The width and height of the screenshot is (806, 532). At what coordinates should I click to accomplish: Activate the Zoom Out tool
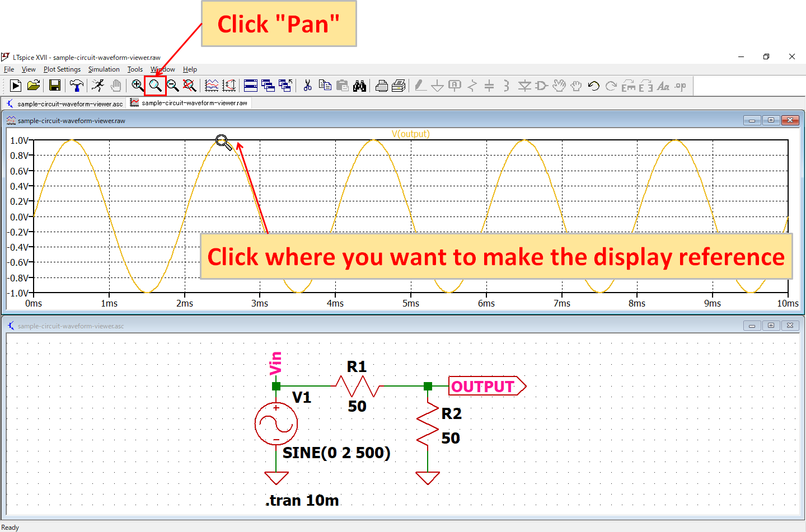(x=174, y=86)
